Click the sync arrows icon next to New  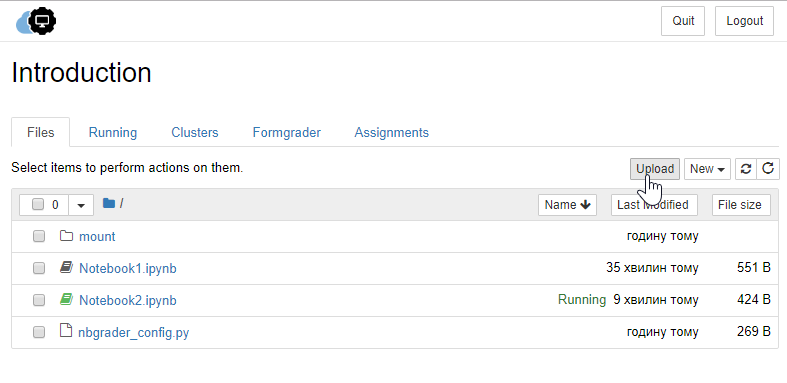[x=746, y=169]
